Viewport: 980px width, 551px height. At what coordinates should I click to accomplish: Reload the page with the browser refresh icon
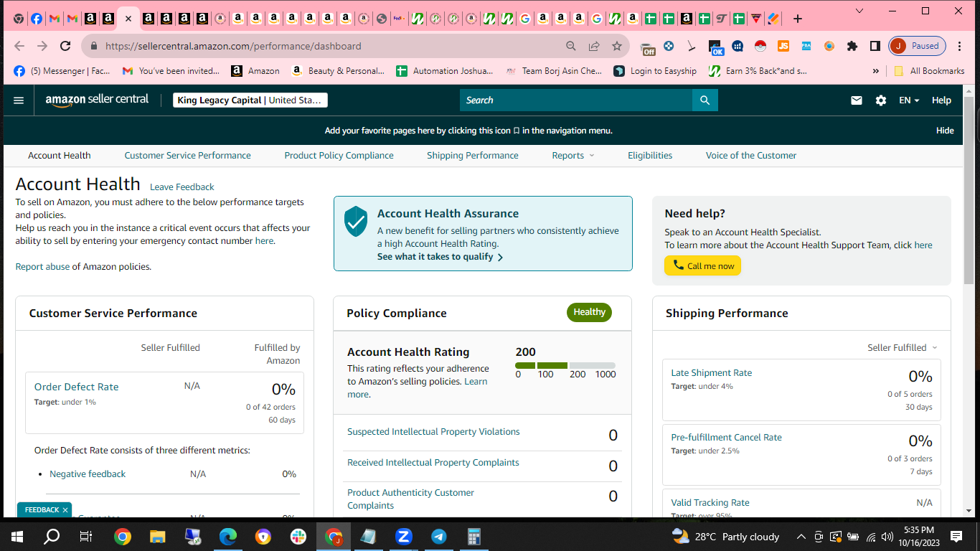(x=65, y=46)
